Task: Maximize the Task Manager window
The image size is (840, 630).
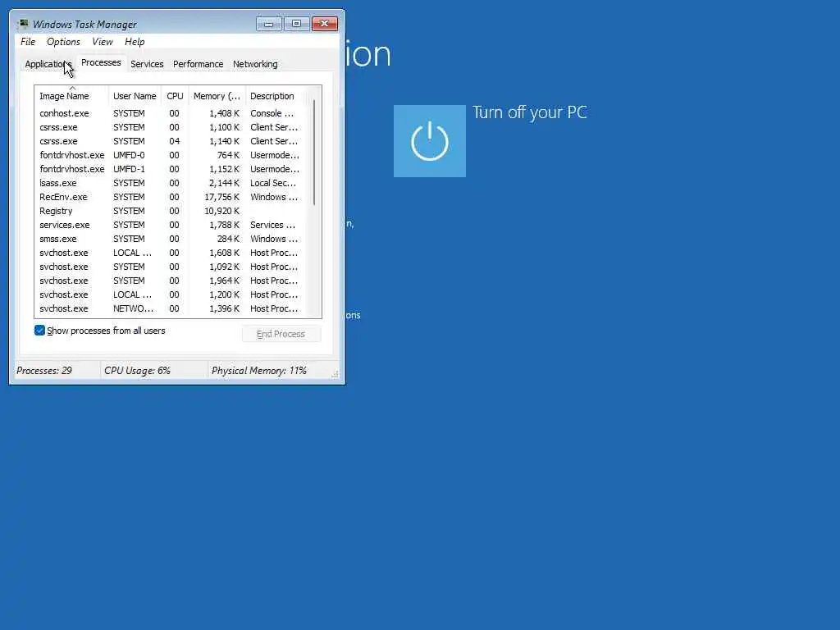Action: coord(296,24)
